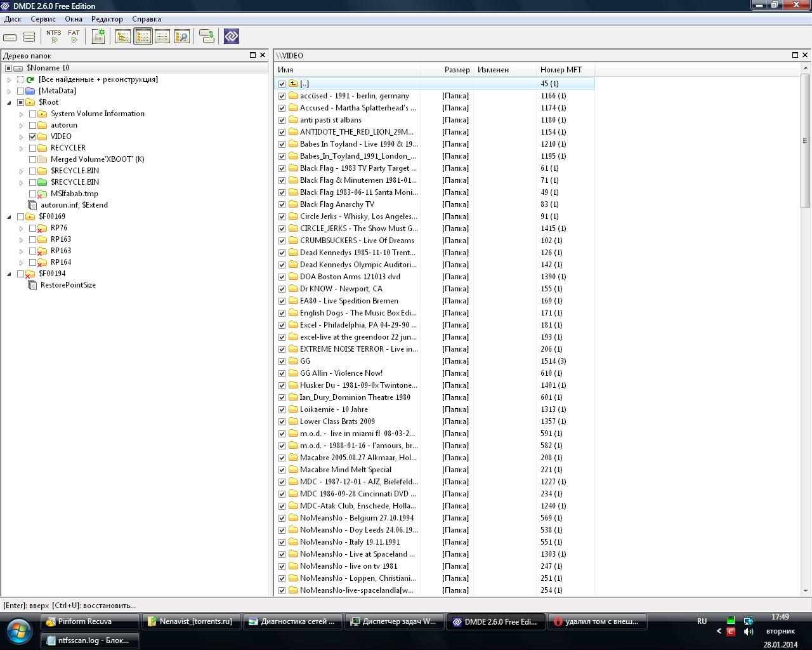Click the network connection tray icon
Image resolution: width=812 pixels, height=650 pixels.
click(748, 621)
